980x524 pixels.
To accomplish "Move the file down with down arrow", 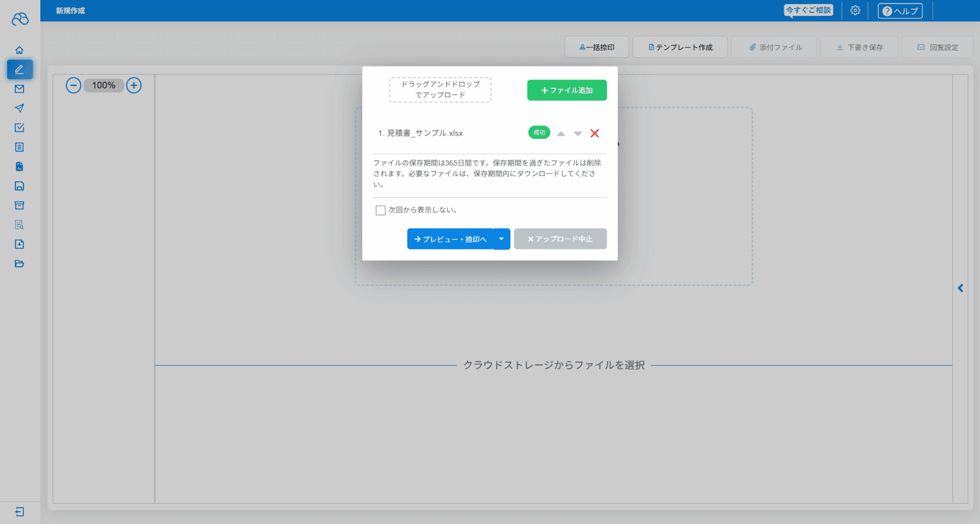I will point(578,134).
